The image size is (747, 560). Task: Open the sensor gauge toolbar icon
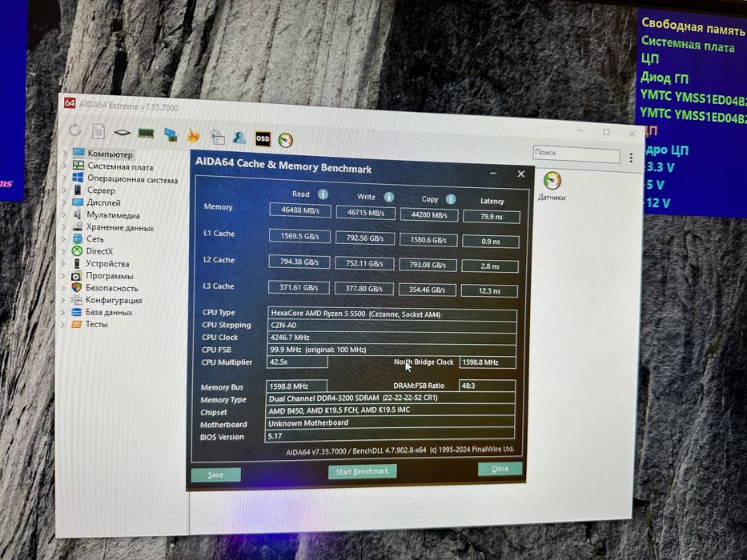[x=285, y=140]
